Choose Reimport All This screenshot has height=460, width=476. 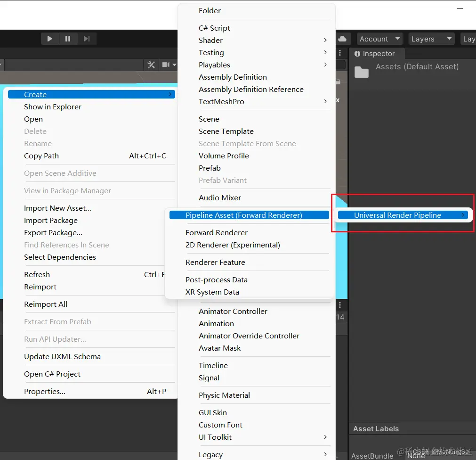91,304
